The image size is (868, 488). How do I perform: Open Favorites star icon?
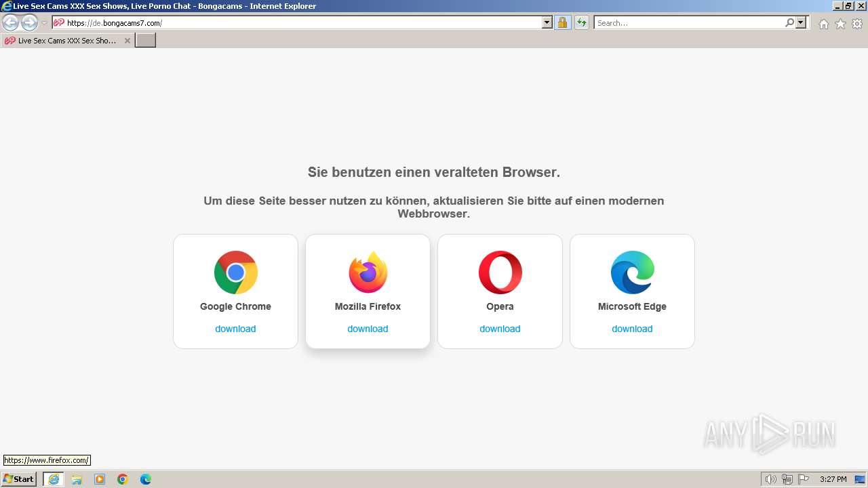pyautogui.click(x=840, y=24)
